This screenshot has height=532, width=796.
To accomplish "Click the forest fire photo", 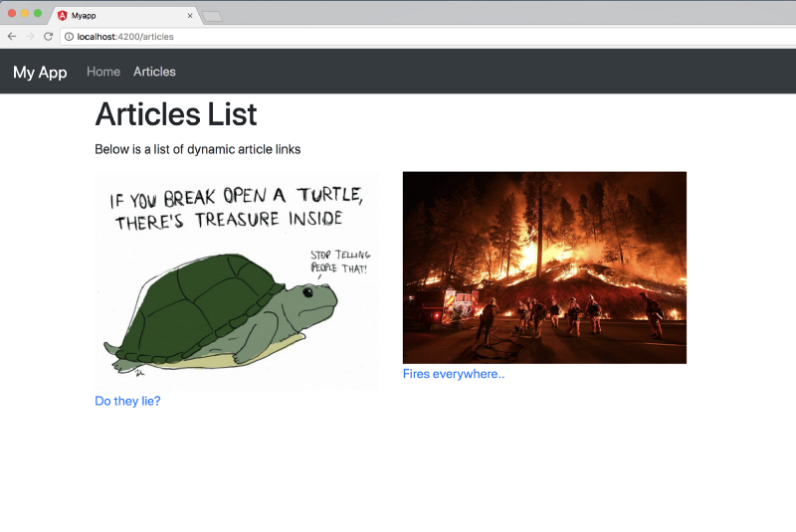I will click(x=544, y=267).
